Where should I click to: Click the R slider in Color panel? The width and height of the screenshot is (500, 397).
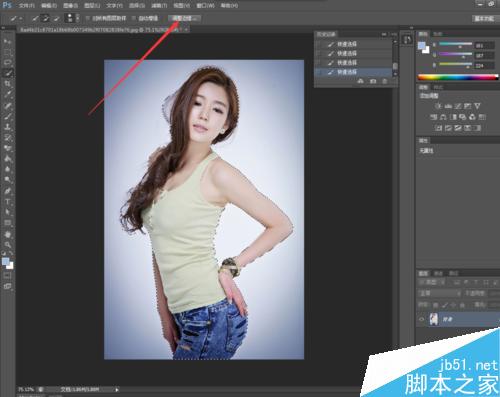click(x=456, y=44)
